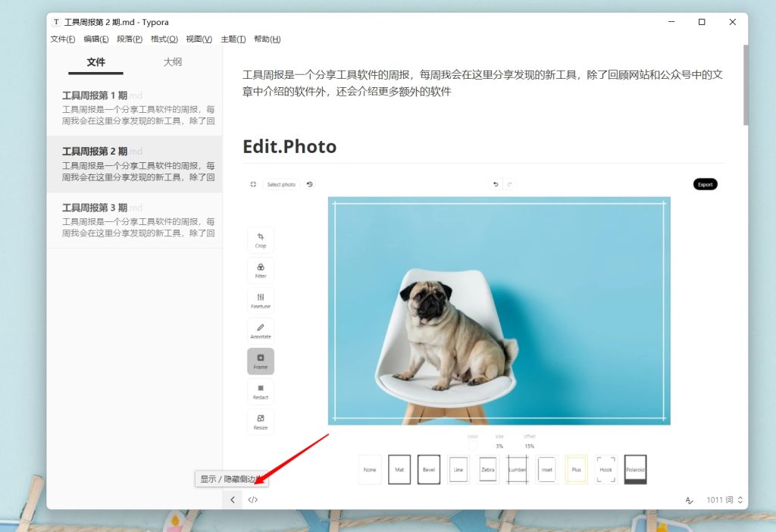
Task: Open the Finetune tool in Edit.Photo
Action: pos(261,300)
